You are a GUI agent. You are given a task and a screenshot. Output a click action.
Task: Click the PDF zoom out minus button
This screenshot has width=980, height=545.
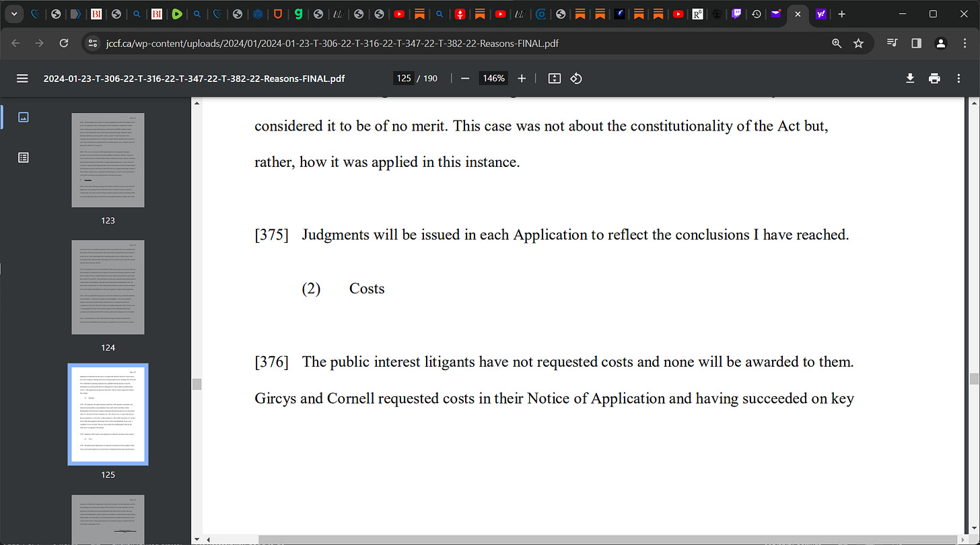point(464,78)
